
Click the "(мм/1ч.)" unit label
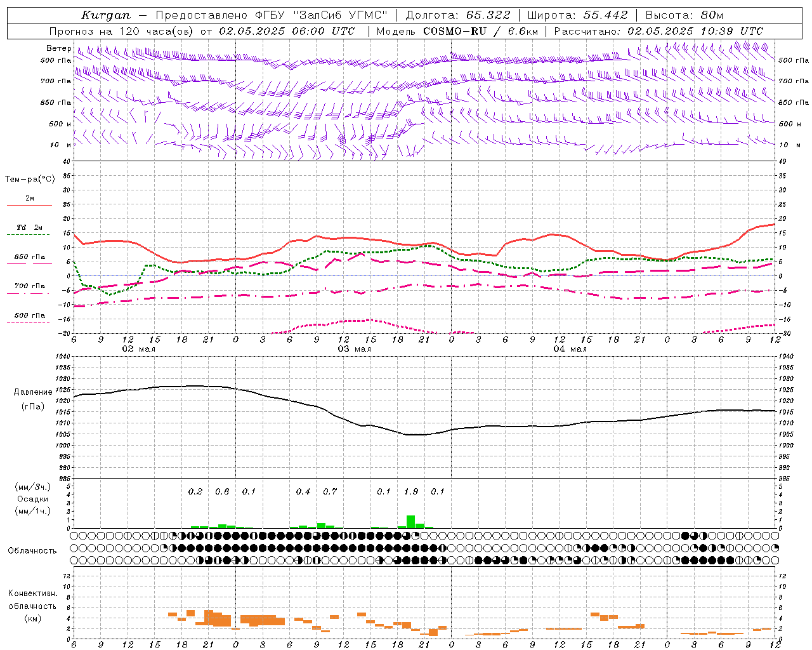click(33, 511)
